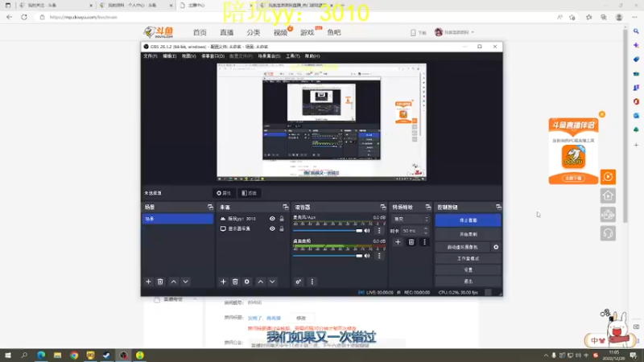Open the Tools menu in OBS

(292, 56)
